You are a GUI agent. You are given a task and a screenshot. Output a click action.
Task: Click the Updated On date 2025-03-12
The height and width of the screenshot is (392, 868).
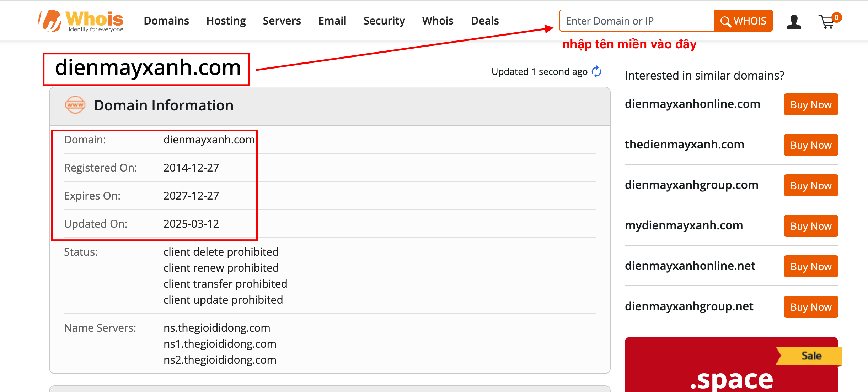[x=191, y=224]
